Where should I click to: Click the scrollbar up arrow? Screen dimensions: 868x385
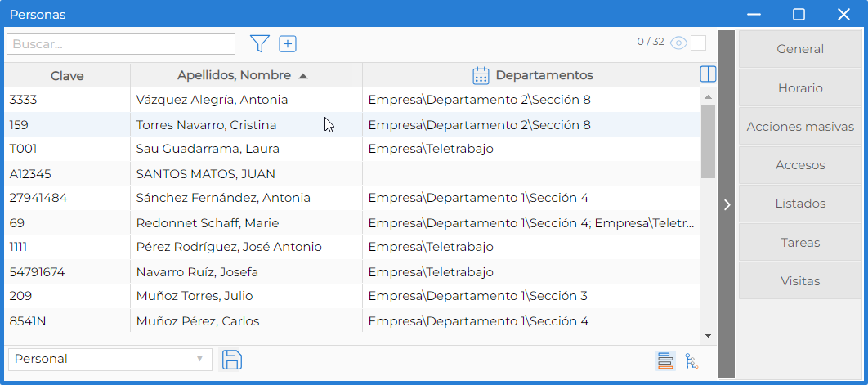708,97
